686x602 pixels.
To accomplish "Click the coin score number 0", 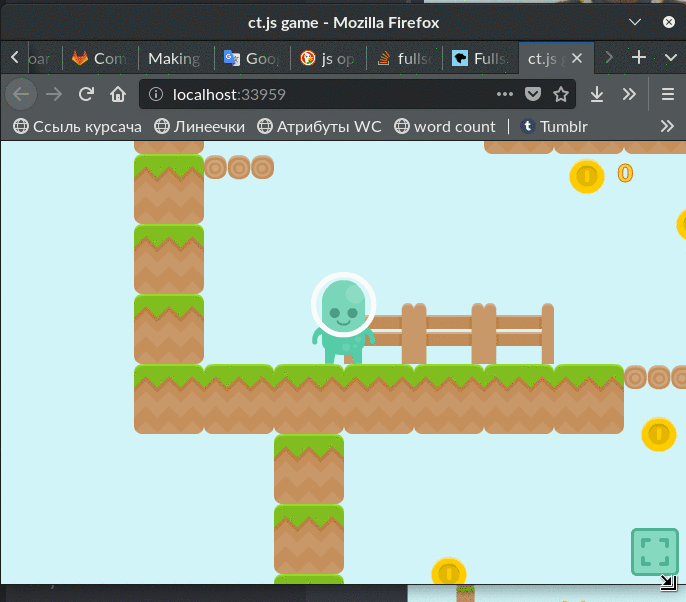I will 625,173.
